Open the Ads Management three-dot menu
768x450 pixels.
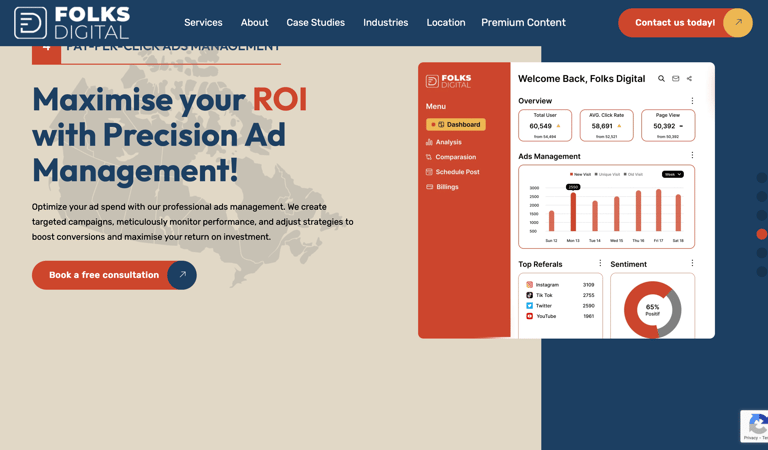(692, 155)
